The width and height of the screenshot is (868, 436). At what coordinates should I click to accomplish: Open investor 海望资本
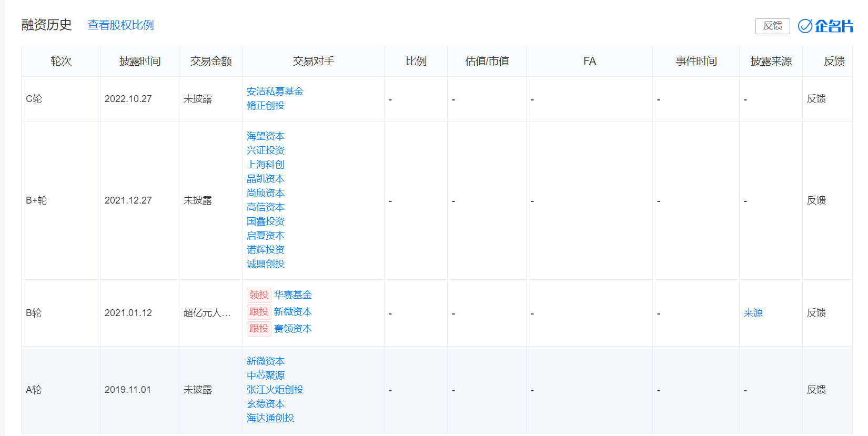pyautogui.click(x=266, y=136)
